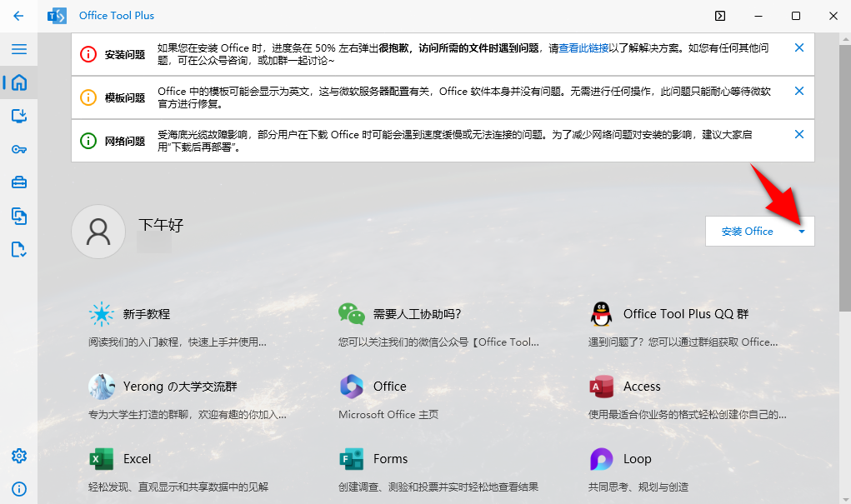Go back with the title bar arrow
This screenshot has height=504, width=851.
18,16
